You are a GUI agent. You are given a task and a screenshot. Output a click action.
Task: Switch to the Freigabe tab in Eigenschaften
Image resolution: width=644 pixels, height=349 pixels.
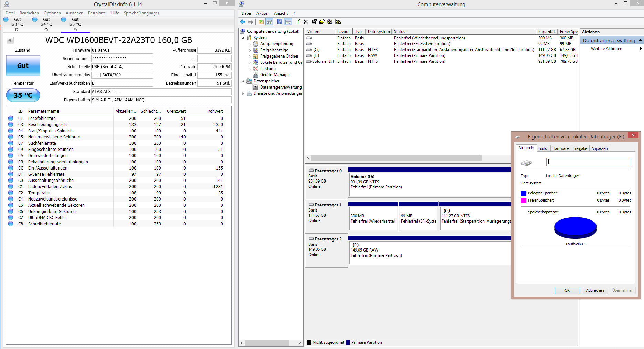[x=580, y=148]
